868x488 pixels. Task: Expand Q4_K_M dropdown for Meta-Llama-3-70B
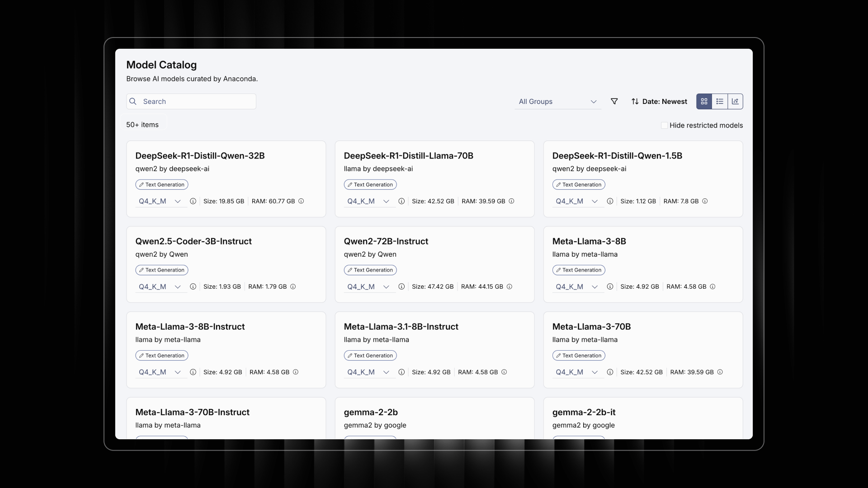pos(578,372)
